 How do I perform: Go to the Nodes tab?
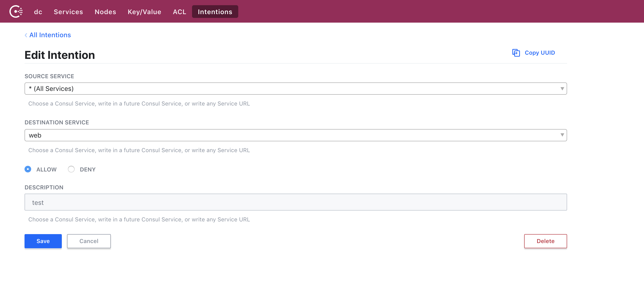coord(105,12)
